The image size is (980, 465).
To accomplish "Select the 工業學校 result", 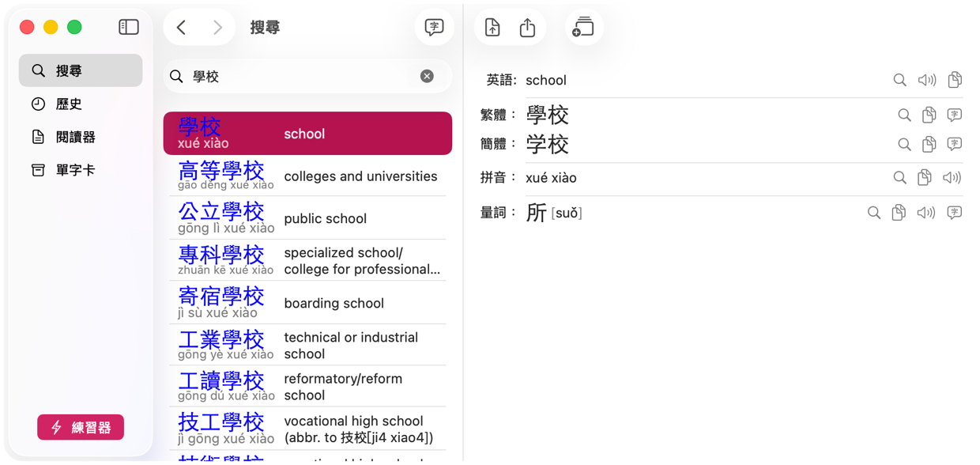I will (x=307, y=345).
